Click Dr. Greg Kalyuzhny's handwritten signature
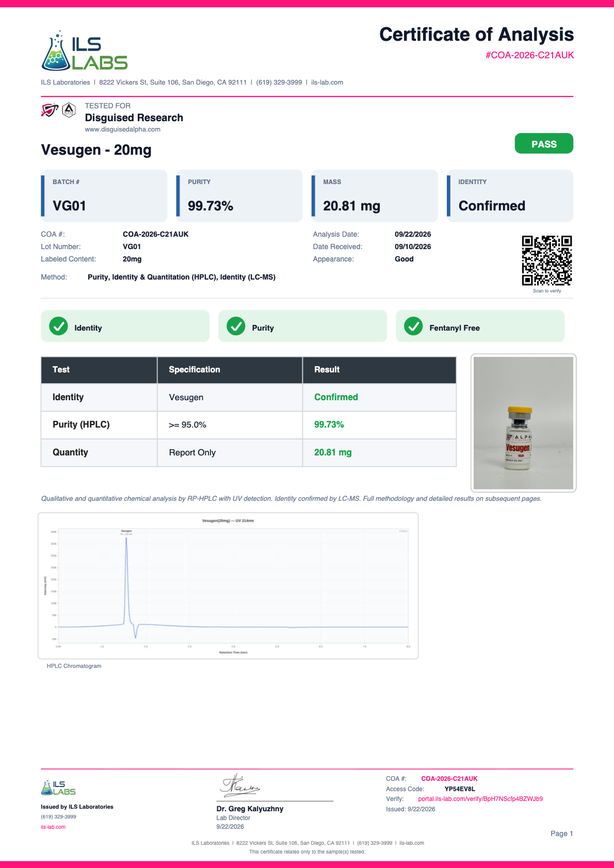The height and width of the screenshot is (868, 614). pos(240,785)
